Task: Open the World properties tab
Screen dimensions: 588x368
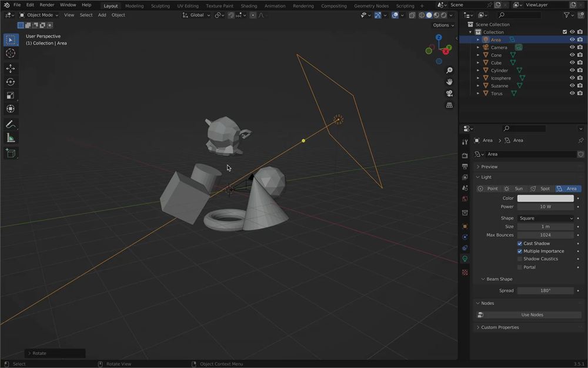Action: coord(465,198)
